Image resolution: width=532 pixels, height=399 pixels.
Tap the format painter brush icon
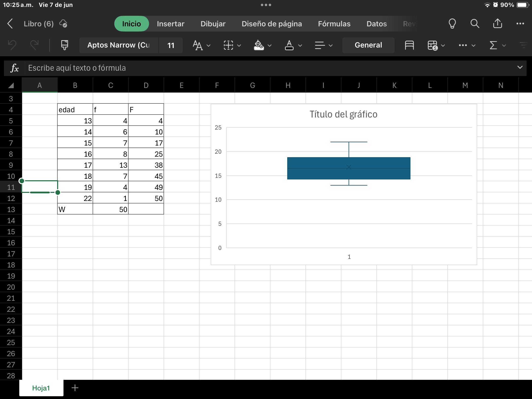click(65, 45)
